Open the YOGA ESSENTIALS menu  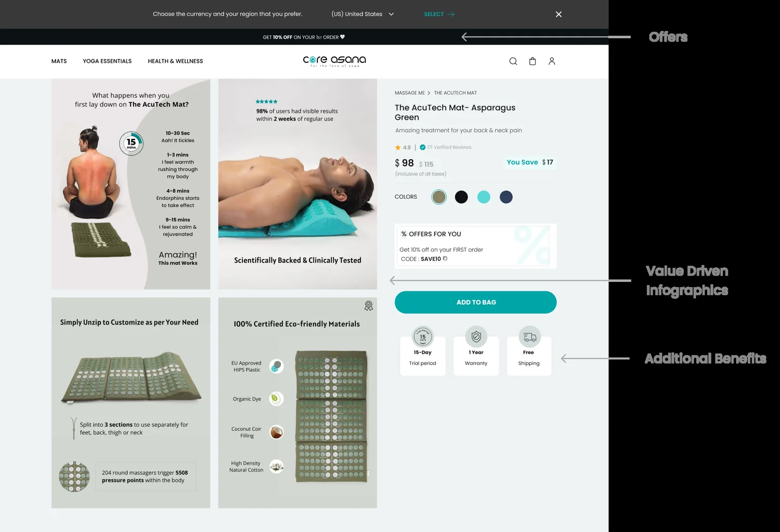pyautogui.click(x=107, y=61)
